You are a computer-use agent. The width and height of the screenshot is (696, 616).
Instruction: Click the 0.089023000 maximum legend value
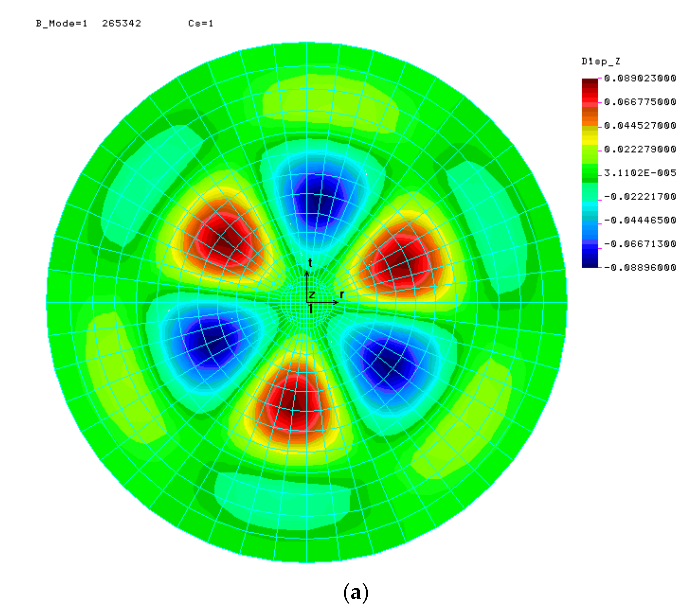coord(640,78)
